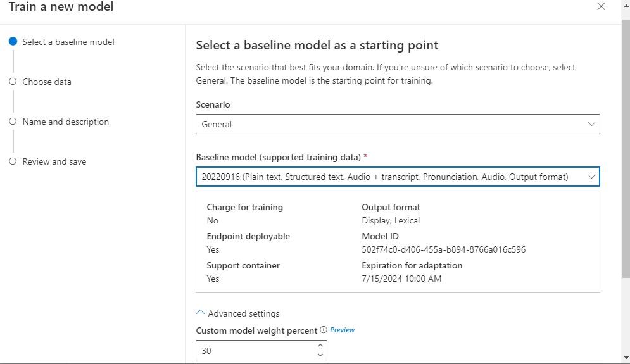Screen dimensions: 630x364
Task: Click the chevron arrow in the Baseline model box
Action: pos(591,177)
